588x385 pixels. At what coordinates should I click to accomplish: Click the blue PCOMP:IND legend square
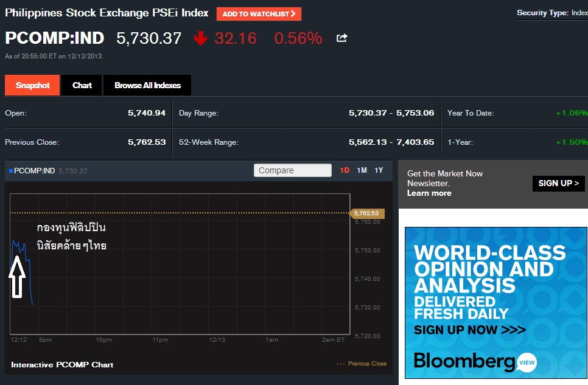(x=11, y=171)
